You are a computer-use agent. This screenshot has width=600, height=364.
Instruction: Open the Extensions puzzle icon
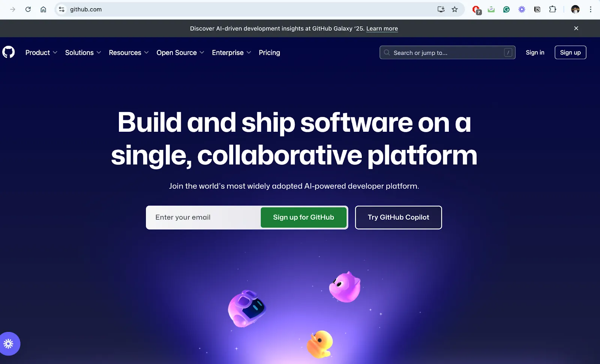point(552,9)
